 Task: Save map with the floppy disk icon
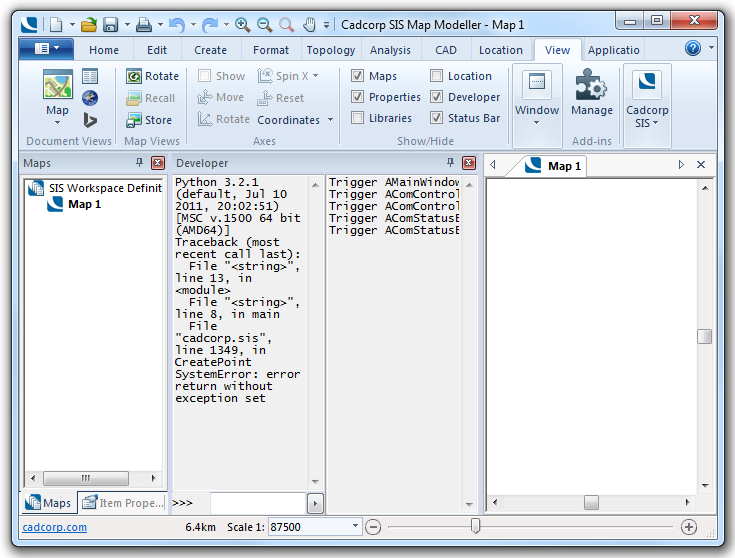point(111,24)
